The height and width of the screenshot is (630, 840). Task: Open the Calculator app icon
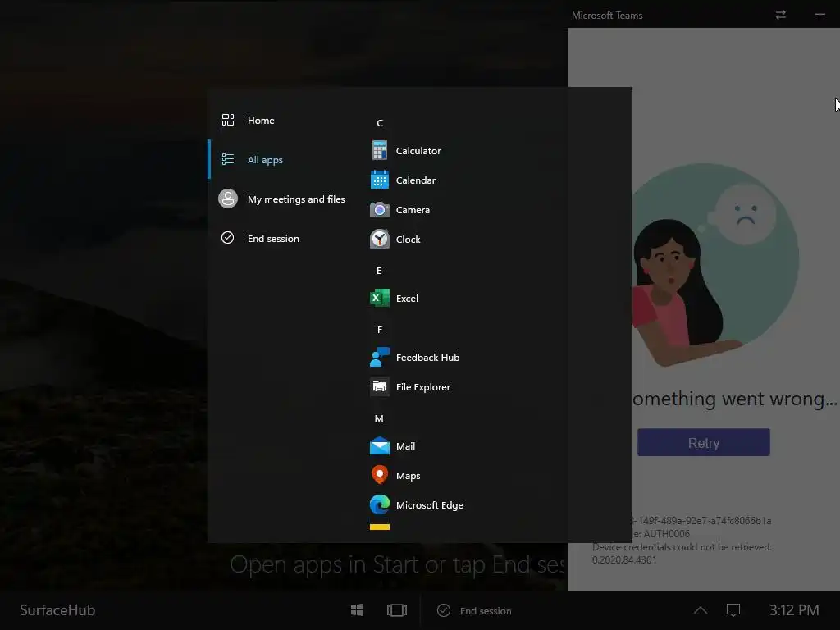pyautogui.click(x=379, y=151)
